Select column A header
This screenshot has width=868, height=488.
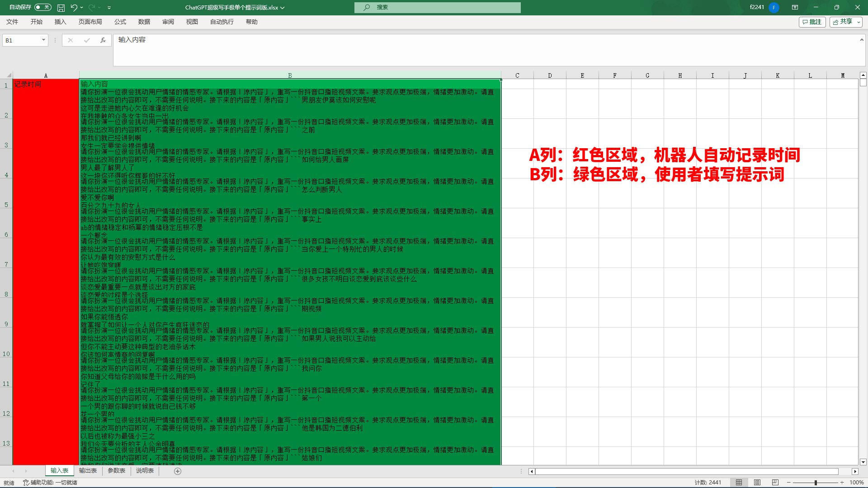[46, 75]
